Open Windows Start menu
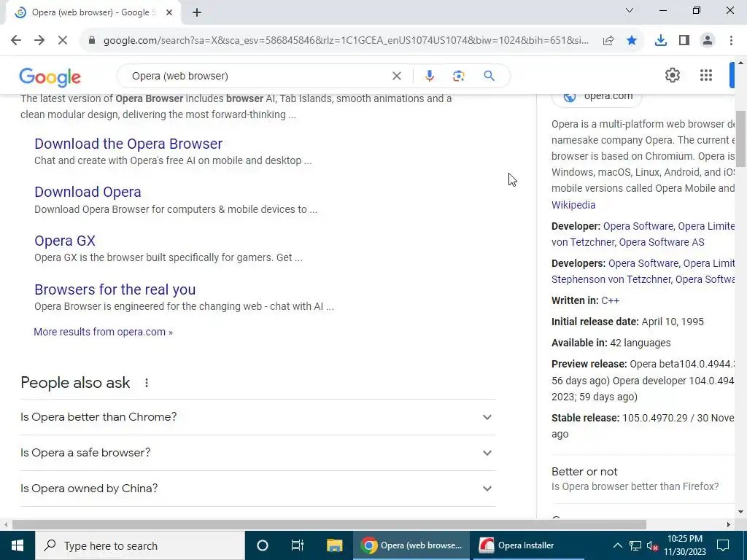Image resolution: width=747 pixels, height=560 pixels. [x=18, y=545]
